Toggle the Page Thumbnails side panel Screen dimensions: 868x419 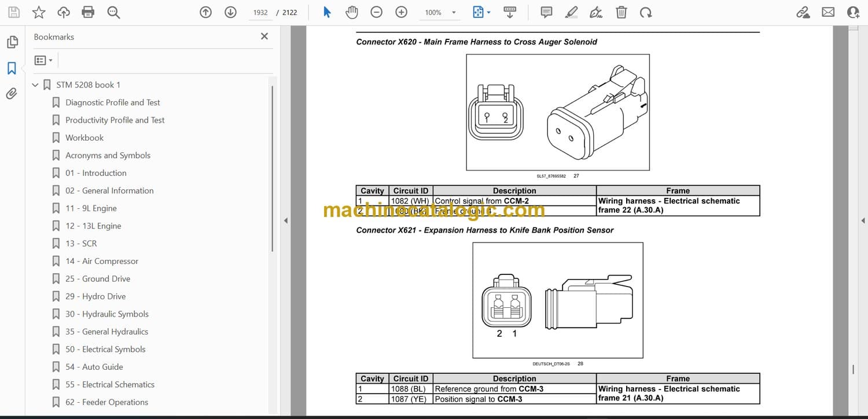point(12,42)
